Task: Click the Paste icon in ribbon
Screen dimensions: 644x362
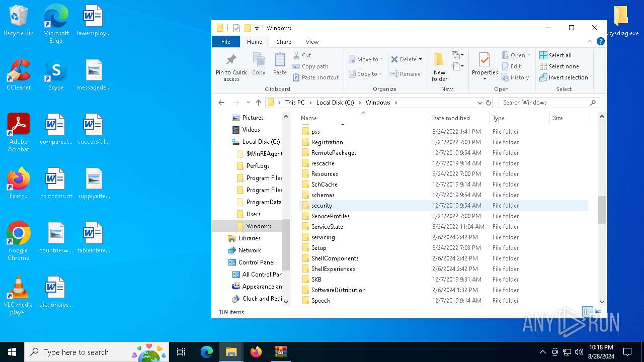Action: [x=280, y=63]
